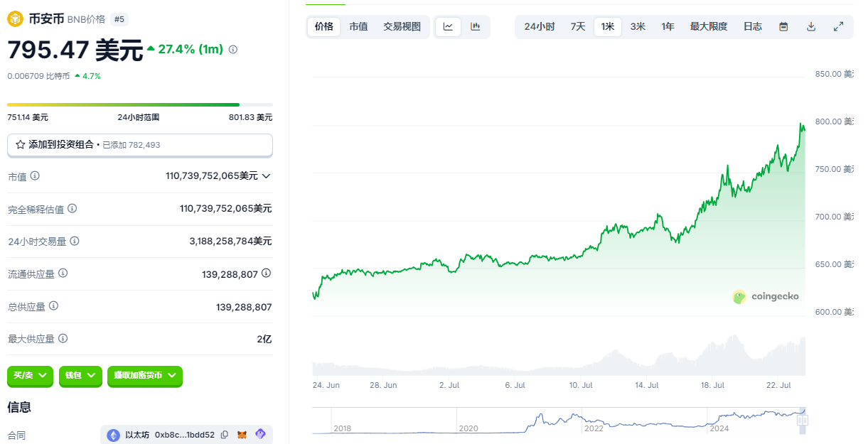
Task: Expand the 市值 value row chevron
Action: (267, 176)
